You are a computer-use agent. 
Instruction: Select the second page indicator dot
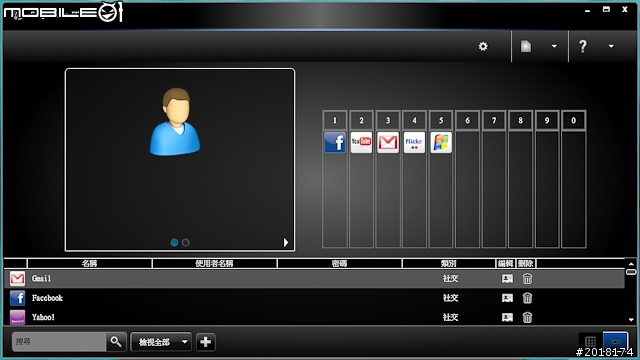(x=185, y=242)
